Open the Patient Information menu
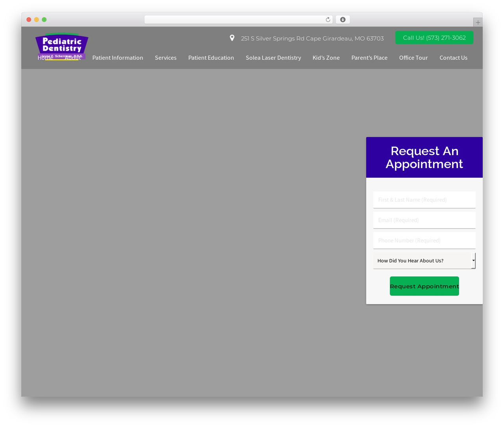 (118, 58)
